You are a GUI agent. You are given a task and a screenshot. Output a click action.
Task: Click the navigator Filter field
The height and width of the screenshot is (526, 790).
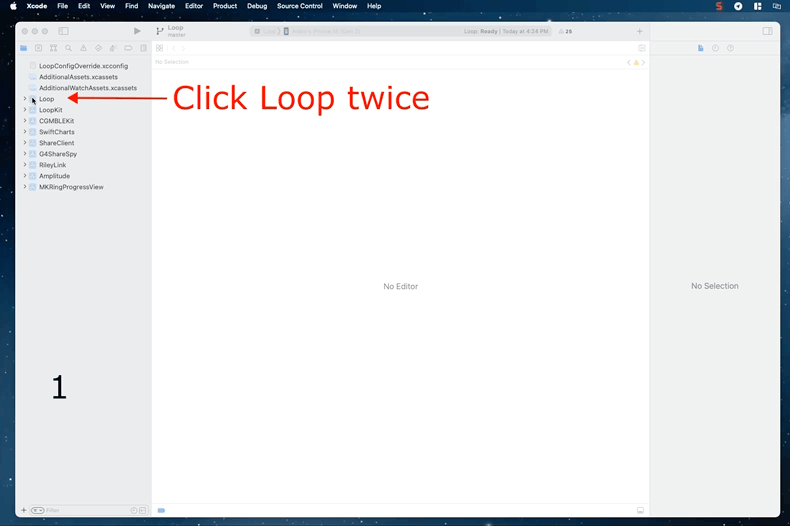(87, 510)
